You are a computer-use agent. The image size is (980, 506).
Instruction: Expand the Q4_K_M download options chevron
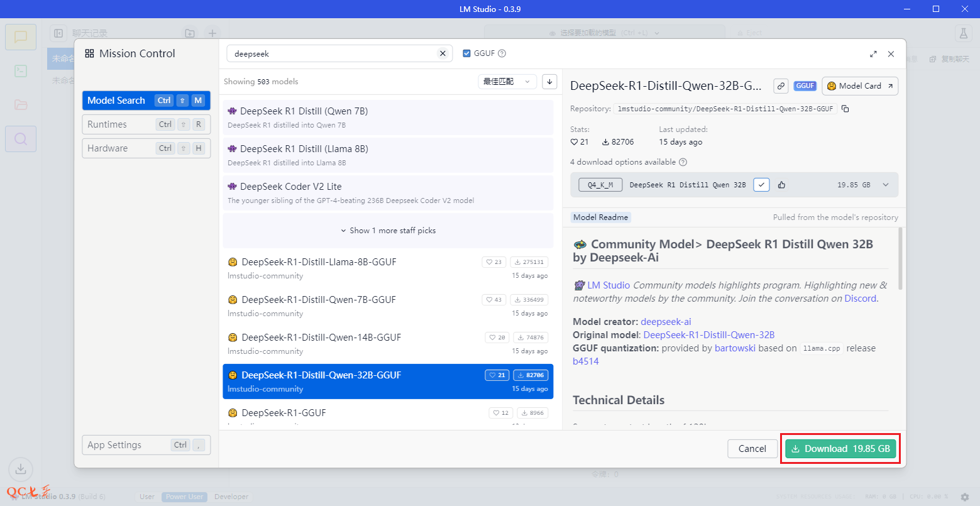(886, 185)
